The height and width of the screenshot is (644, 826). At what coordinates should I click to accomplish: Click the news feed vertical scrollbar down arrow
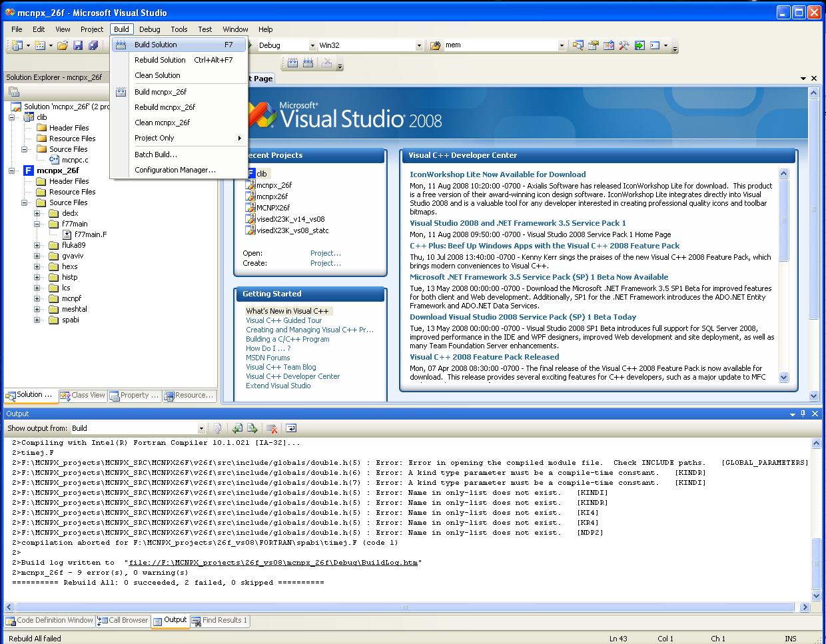(783, 377)
